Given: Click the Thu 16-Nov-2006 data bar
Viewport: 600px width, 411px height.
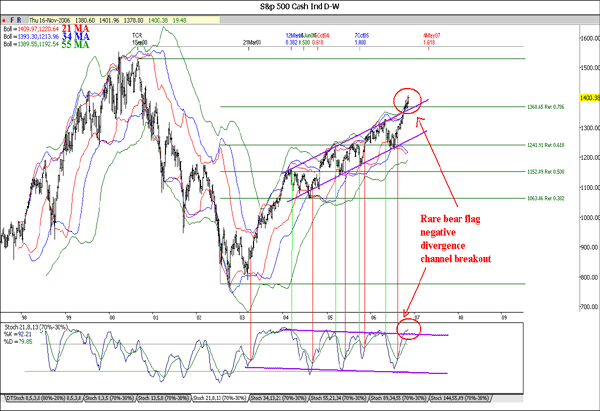Looking at the screenshot, I should [124, 20].
